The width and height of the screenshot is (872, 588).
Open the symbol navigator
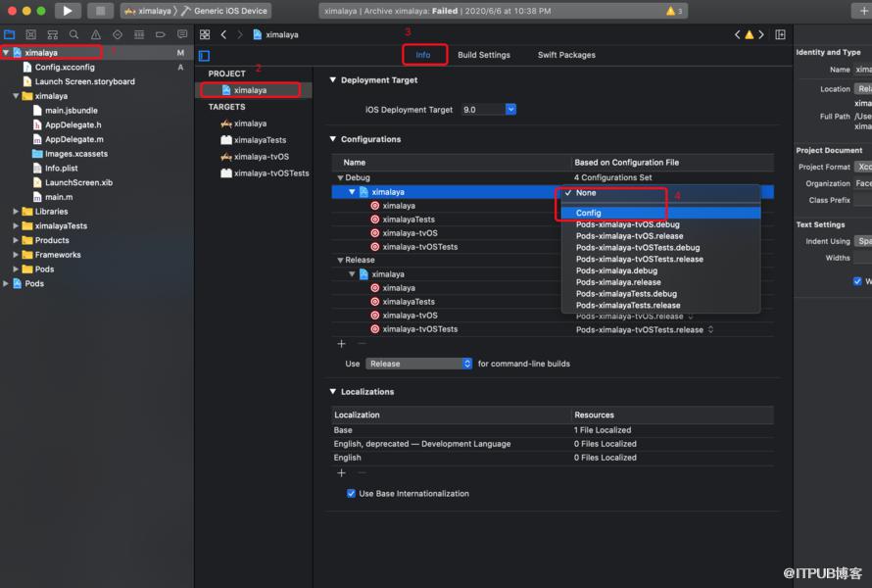53,34
